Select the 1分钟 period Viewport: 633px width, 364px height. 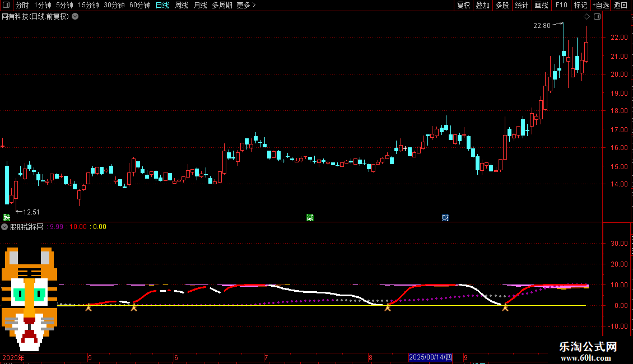point(43,5)
